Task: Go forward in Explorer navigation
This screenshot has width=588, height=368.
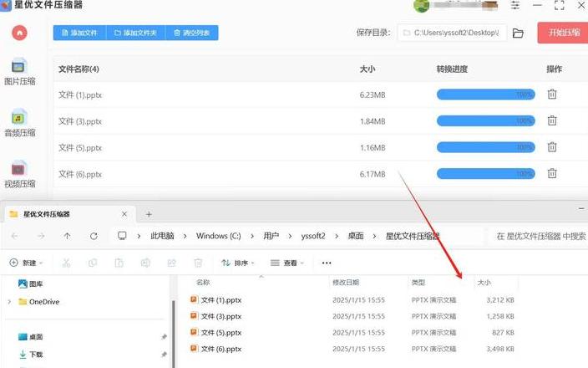Action: click(x=41, y=236)
